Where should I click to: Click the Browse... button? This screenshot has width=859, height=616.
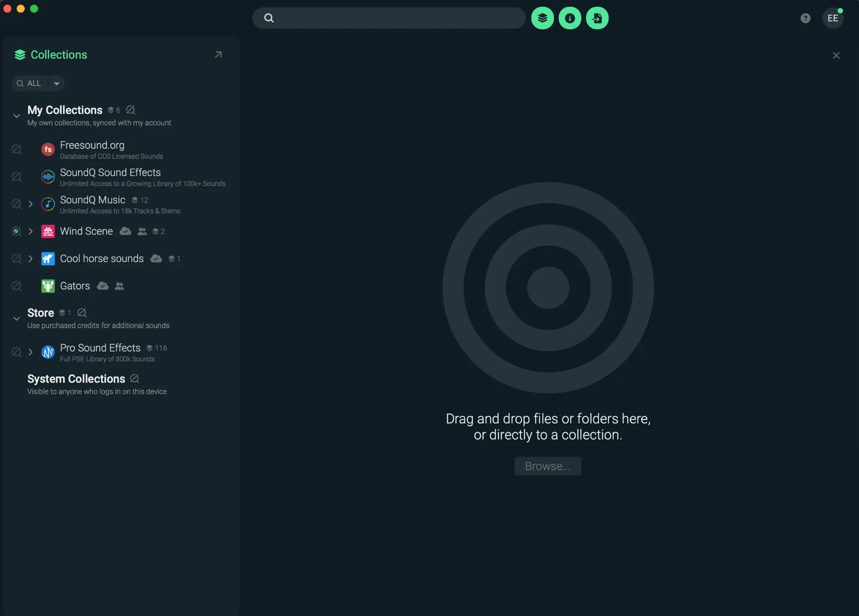547,466
